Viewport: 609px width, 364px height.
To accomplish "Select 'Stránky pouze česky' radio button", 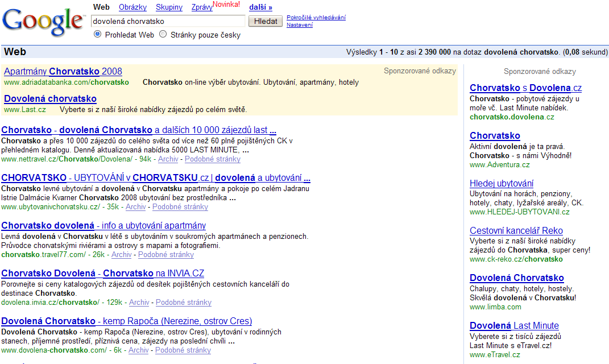I will (x=163, y=34).
